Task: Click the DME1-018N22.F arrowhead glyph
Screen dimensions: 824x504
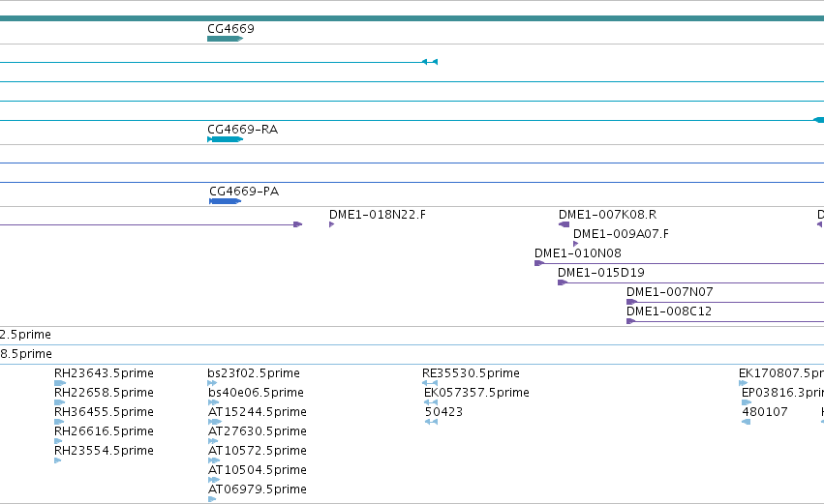Action: pyautogui.click(x=331, y=224)
